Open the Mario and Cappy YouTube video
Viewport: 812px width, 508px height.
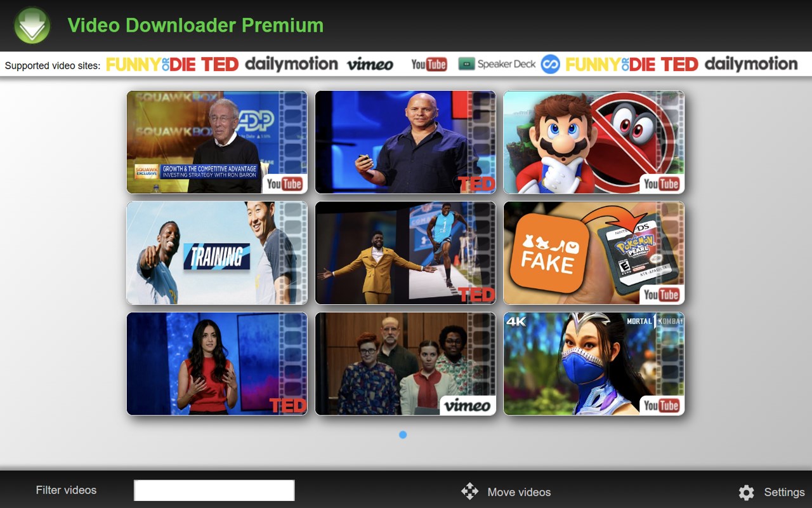point(594,142)
